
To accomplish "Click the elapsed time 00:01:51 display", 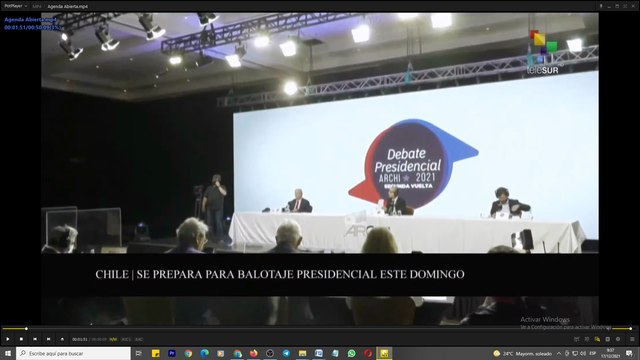I will coord(80,339).
